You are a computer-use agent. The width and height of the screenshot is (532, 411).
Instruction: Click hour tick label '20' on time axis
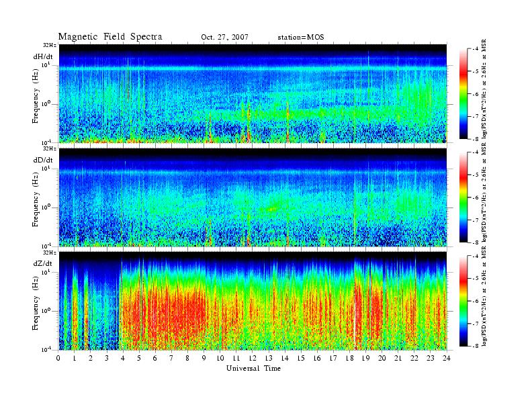(382, 358)
